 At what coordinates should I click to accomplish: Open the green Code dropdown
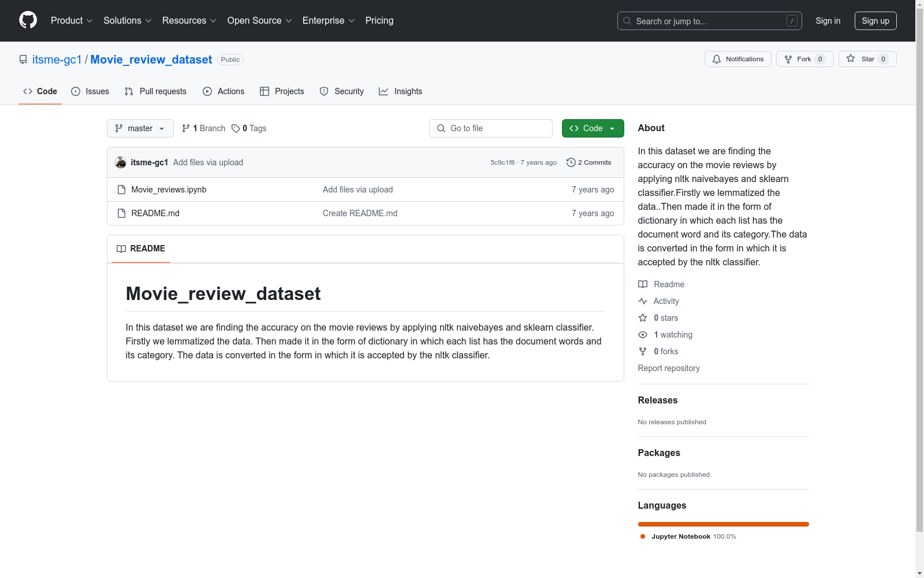pyautogui.click(x=593, y=128)
